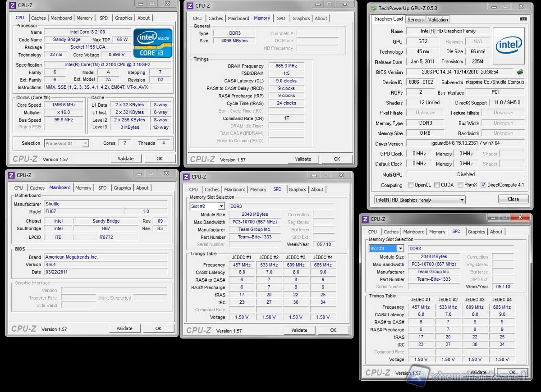
Task: Click the Intel logo in GPU-Z
Action: coord(509,45)
